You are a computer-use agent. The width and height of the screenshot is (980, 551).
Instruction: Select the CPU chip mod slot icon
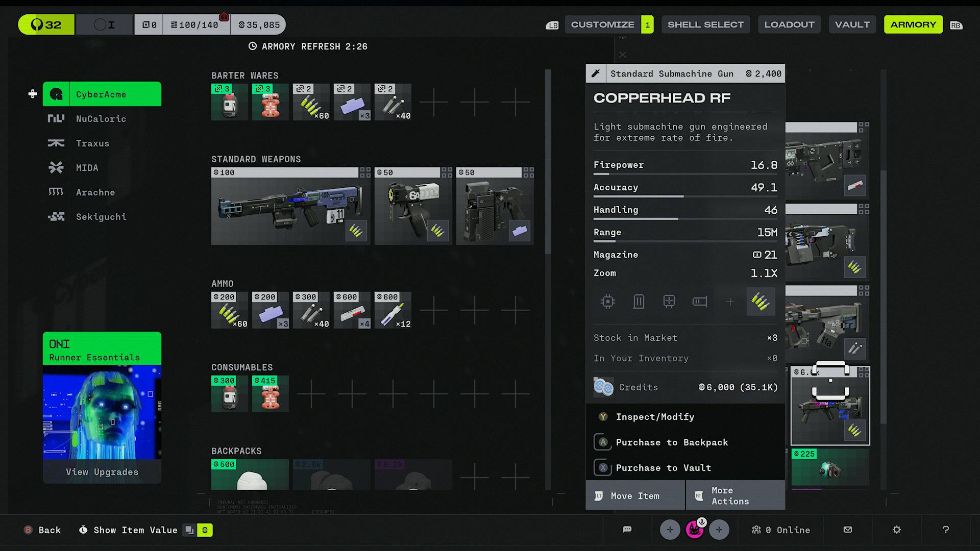(x=607, y=302)
